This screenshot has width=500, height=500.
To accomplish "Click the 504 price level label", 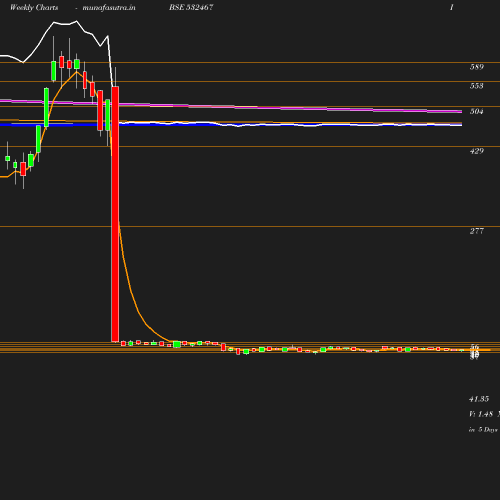I will point(477,111).
